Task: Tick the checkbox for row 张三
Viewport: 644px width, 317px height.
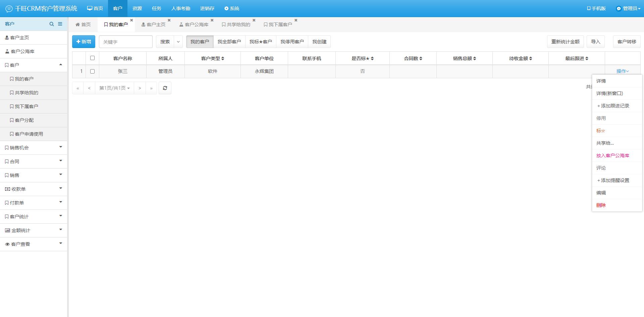Action: 92,71
